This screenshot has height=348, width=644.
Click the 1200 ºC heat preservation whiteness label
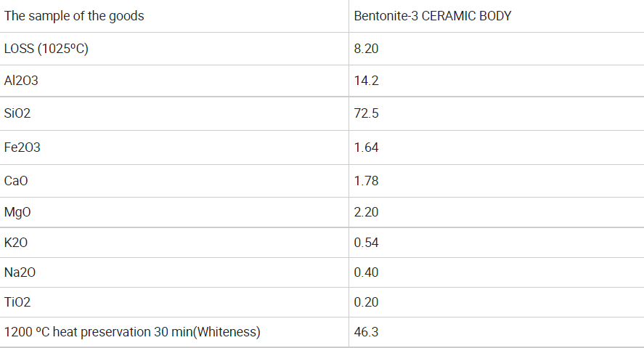(x=132, y=332)
